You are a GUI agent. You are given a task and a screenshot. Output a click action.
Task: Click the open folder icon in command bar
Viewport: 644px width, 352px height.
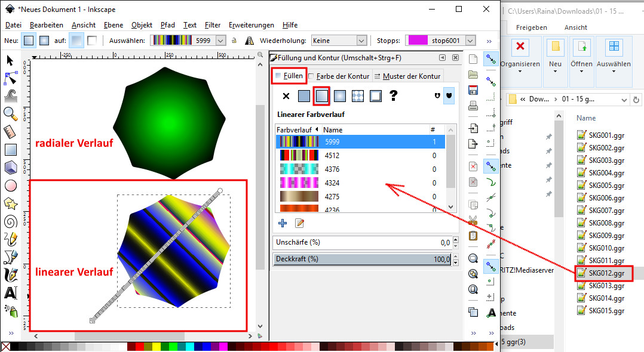(x=473, y=75)
